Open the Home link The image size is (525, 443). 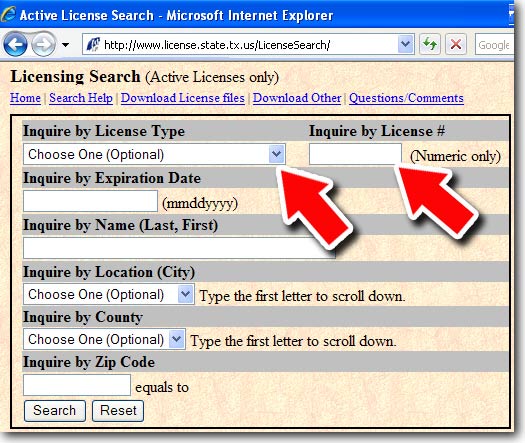pyautogui.click(x=25, y=98)
